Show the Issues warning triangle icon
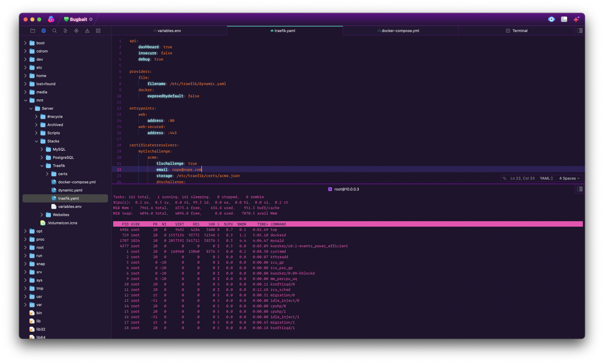Image resolution: width=604 pixels, height=364 pixels. point(87,31)
